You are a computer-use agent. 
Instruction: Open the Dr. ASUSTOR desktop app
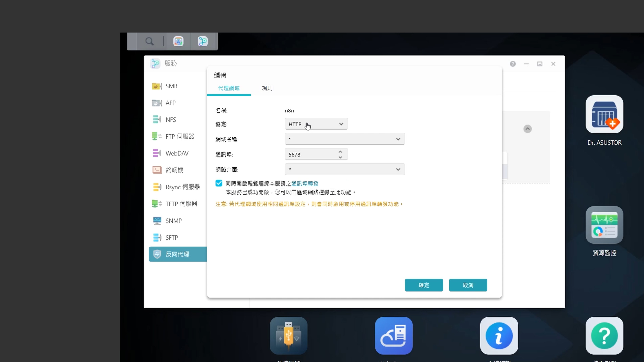click(x=604, y=114)
